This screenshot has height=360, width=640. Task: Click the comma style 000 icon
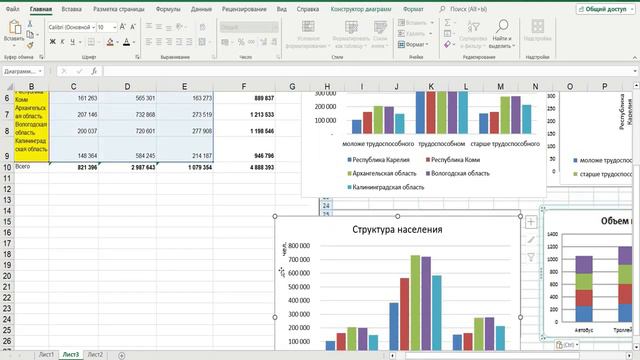251,42
